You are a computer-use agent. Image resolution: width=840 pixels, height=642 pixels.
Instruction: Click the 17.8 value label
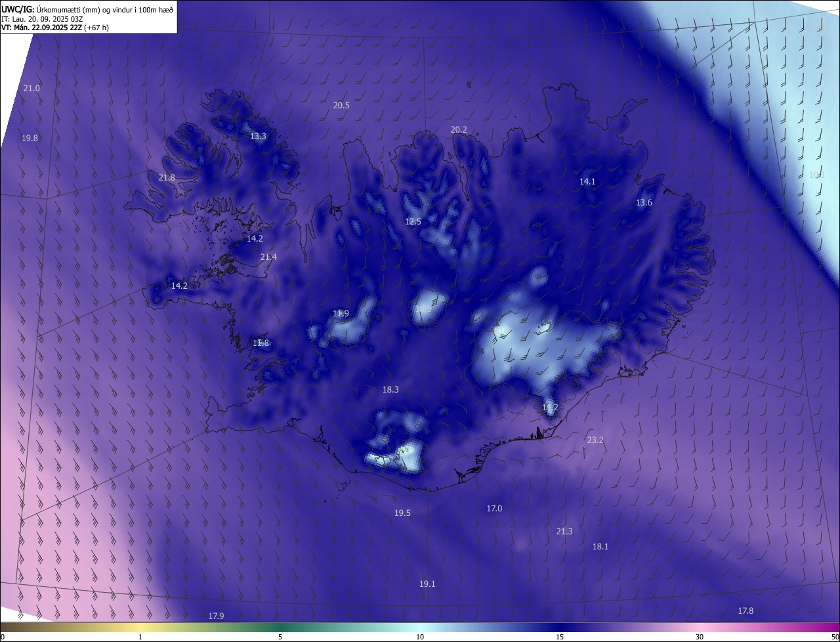[745, 610]
